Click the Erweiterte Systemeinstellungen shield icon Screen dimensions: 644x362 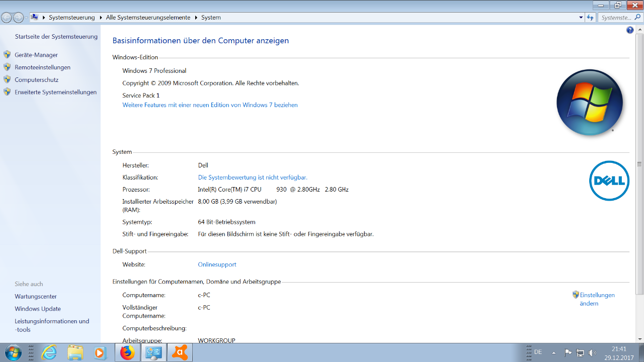[7, 92]
